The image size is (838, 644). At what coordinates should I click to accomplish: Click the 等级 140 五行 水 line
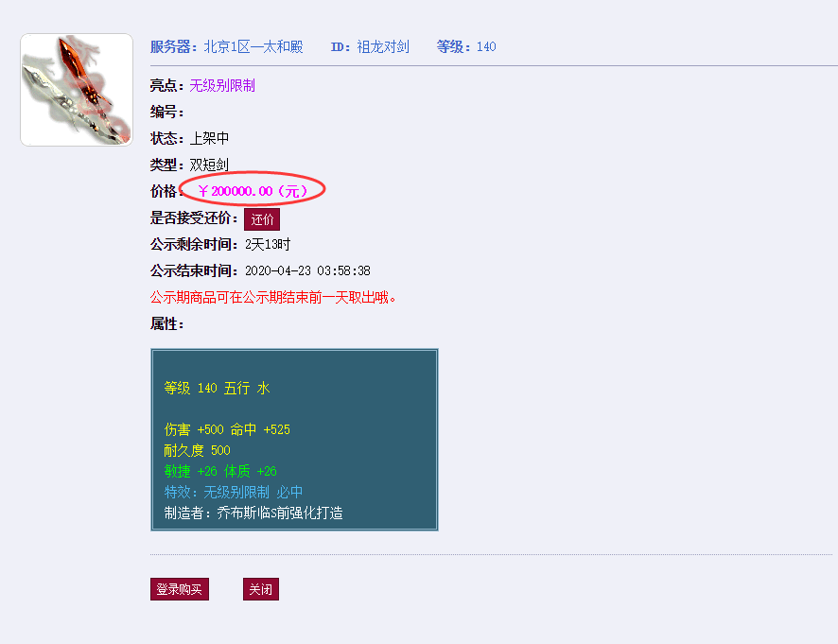click(x=217, y=388)
